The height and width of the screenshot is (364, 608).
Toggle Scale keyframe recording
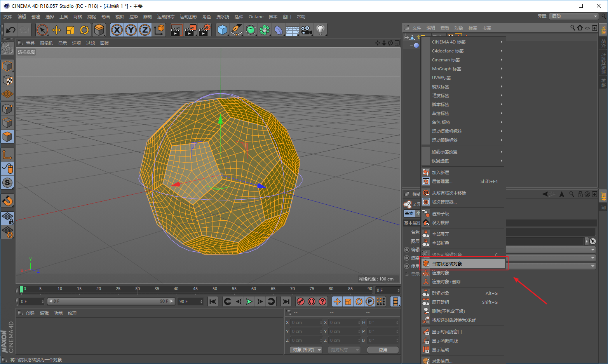click(x=348, y=301)
